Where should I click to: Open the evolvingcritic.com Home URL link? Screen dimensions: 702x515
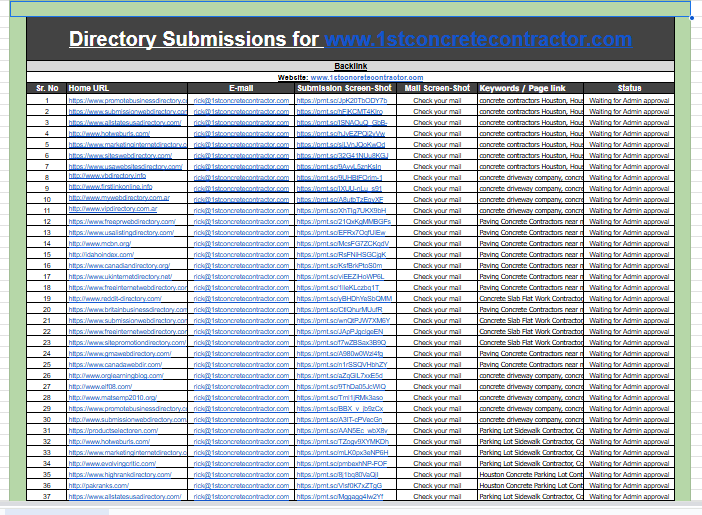tap(112, 464)
